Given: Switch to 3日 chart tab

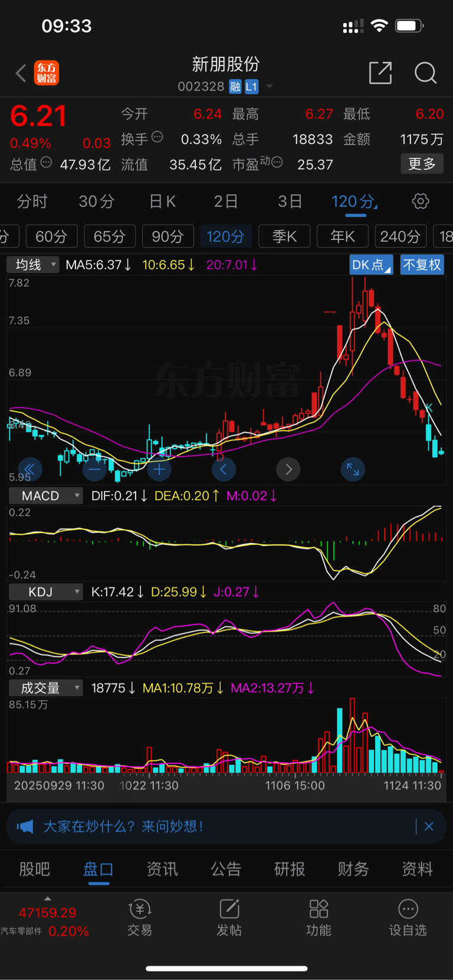Looking at the screenshot, I should [x=290, y=202].
